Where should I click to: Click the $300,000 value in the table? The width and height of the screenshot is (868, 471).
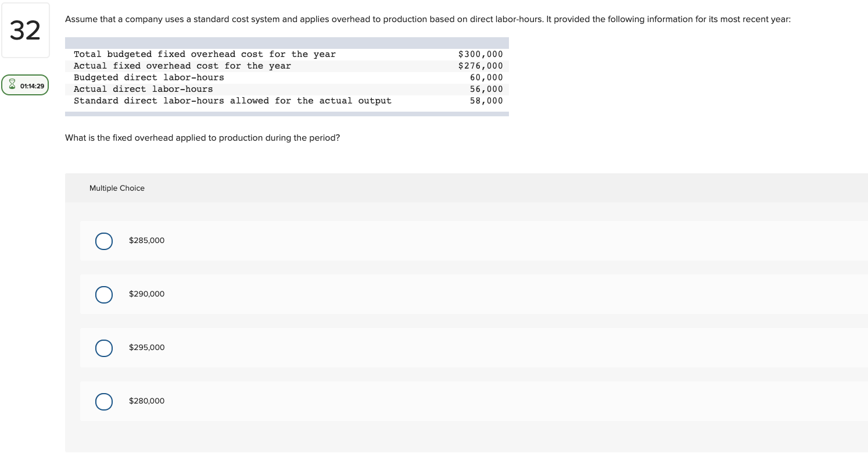[x=480, y=54]
